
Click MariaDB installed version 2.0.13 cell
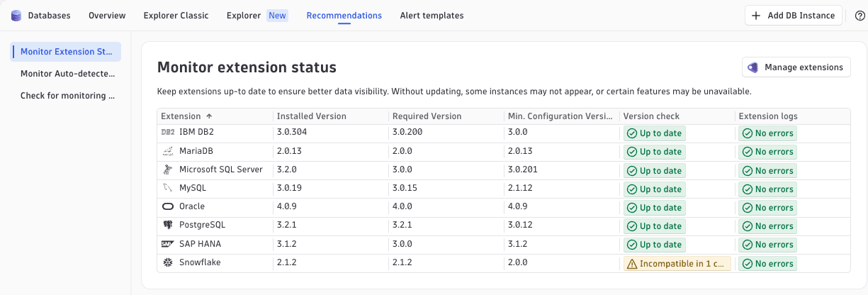pyautogui.click(x=289, y=151)
